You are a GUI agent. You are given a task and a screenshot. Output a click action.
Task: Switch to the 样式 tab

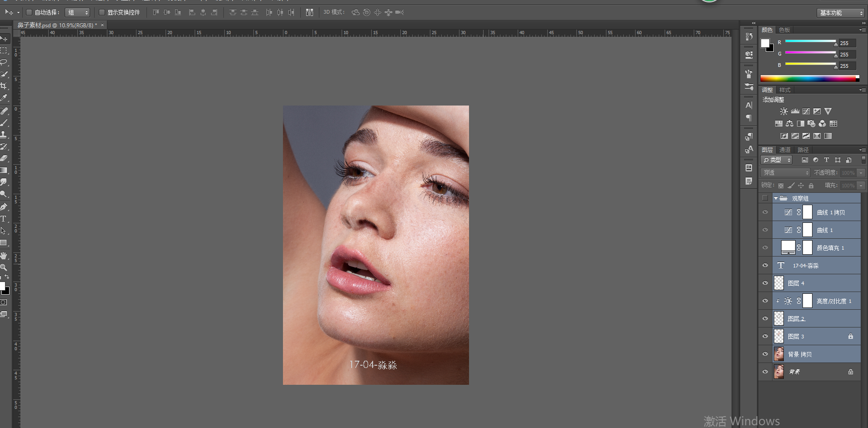point(785,90)
